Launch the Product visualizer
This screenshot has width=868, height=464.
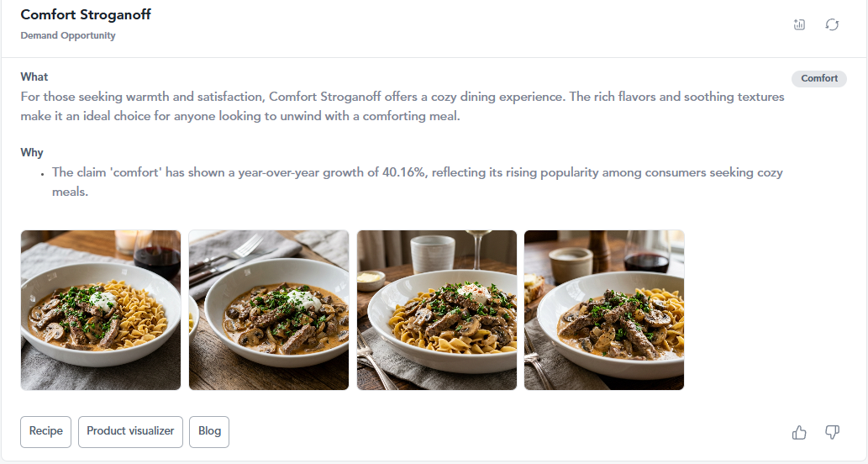pos(130,431)
